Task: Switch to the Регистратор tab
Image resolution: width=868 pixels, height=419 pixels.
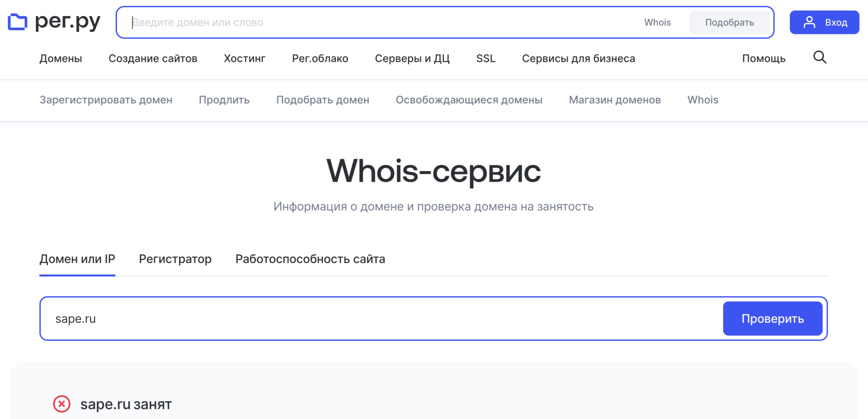Action: point(175,259)
